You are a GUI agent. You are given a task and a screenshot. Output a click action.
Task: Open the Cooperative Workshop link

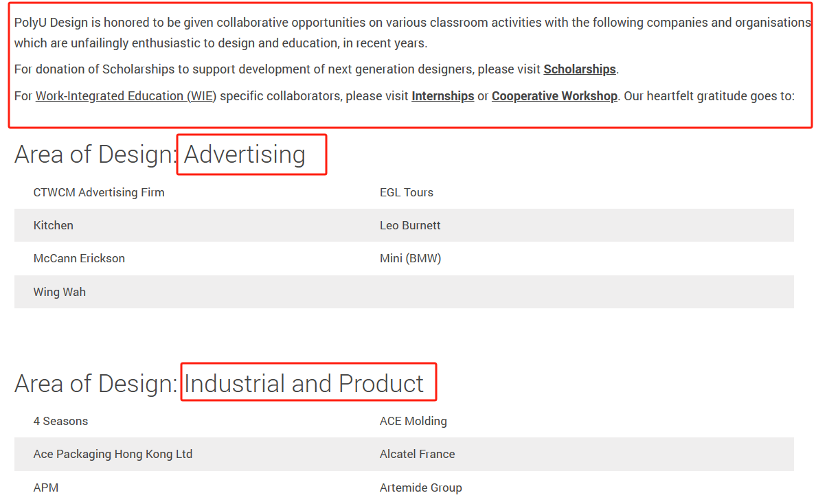(554, 96)
